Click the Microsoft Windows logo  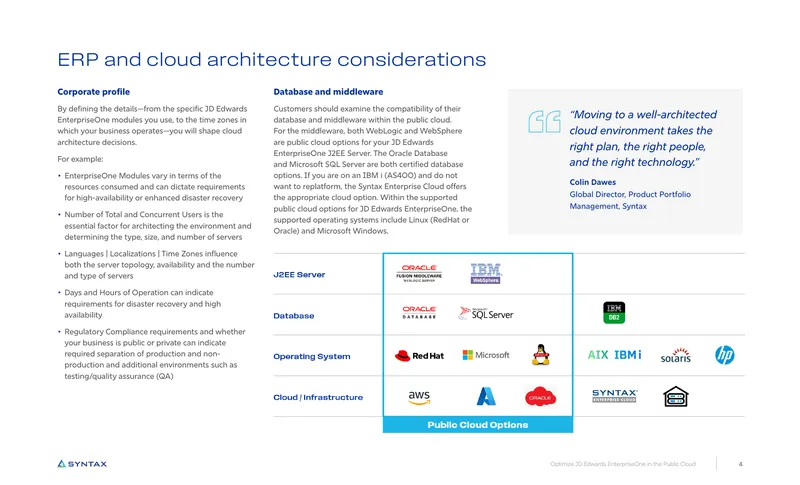click(486, 355)
